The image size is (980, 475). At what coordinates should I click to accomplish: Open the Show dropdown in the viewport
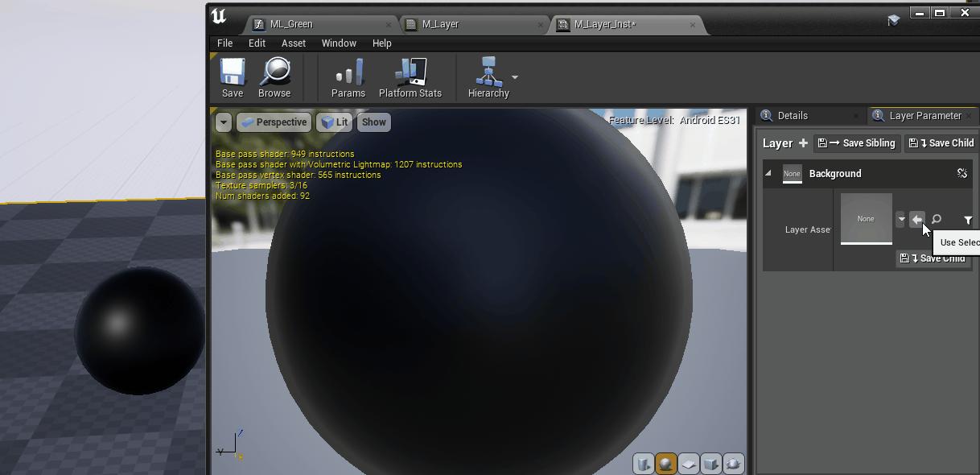[x=373, y=122]
